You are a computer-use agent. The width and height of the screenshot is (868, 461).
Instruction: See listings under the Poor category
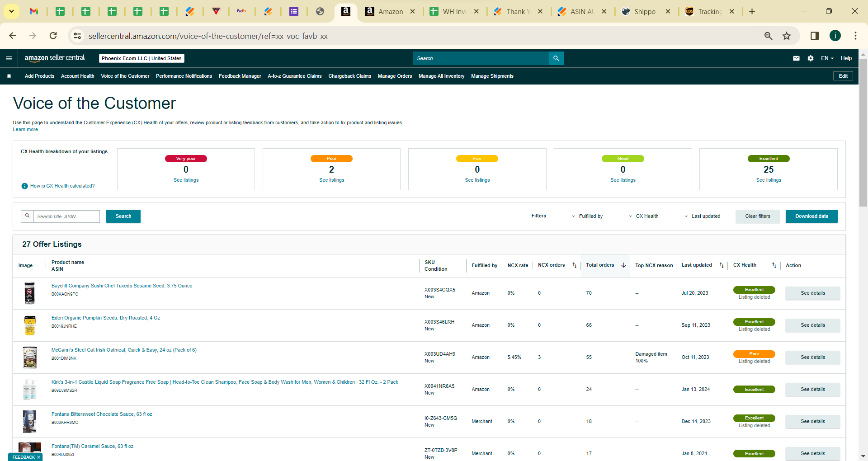[x=332, y=180]
